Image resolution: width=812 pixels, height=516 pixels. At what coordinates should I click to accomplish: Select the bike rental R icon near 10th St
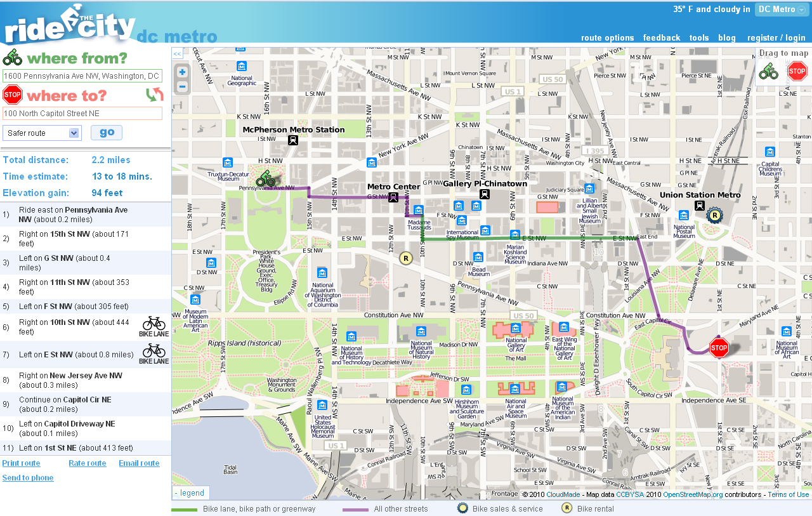tap(405, 258)
